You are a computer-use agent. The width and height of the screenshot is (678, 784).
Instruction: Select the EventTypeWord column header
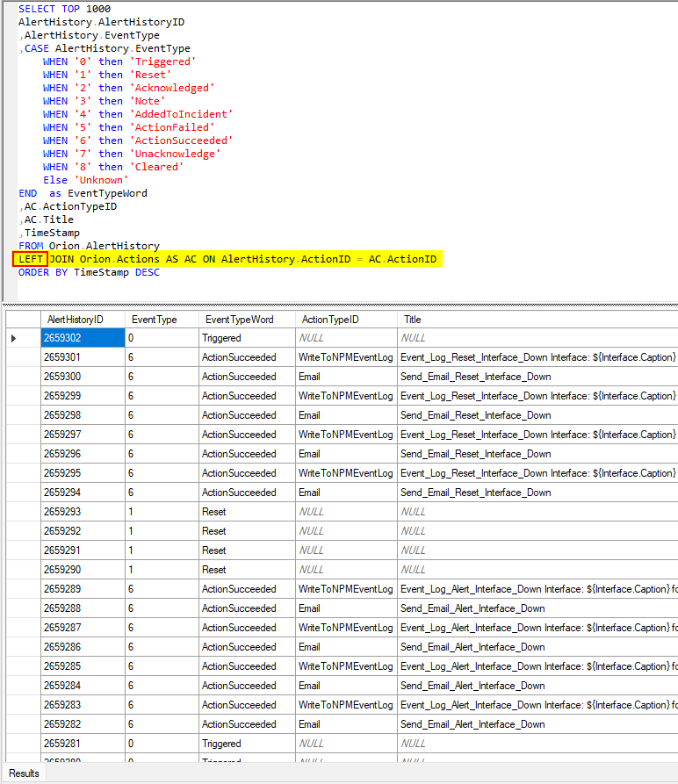click(x=247, y=320)
